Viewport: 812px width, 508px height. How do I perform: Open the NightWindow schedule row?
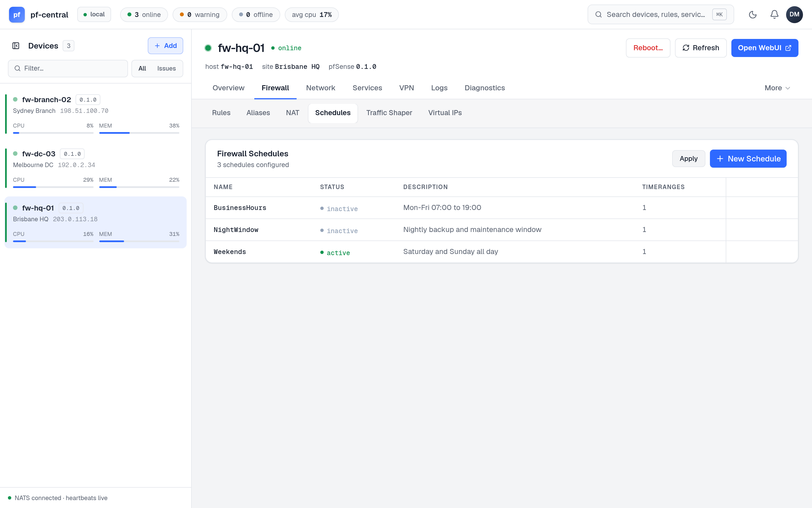[x=502, y=230]
